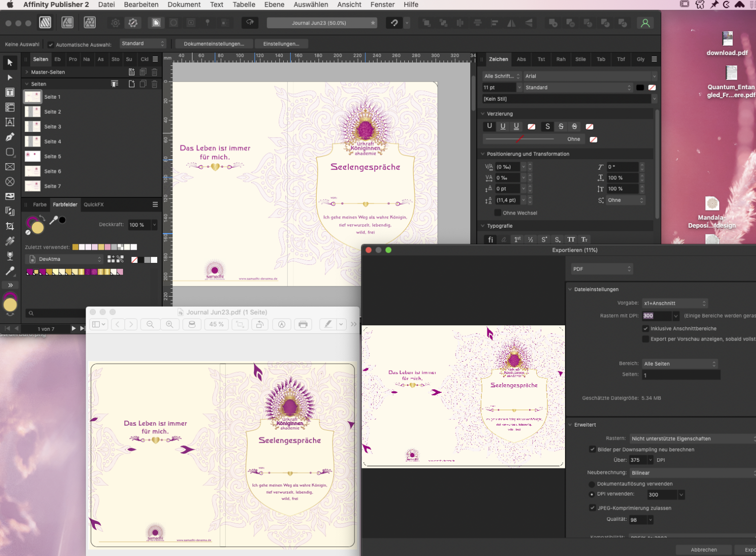Pick the Picture Frame Rectangle tool
Image resolution: width=756 pixels, height=556 pixels.
[10, 167]
